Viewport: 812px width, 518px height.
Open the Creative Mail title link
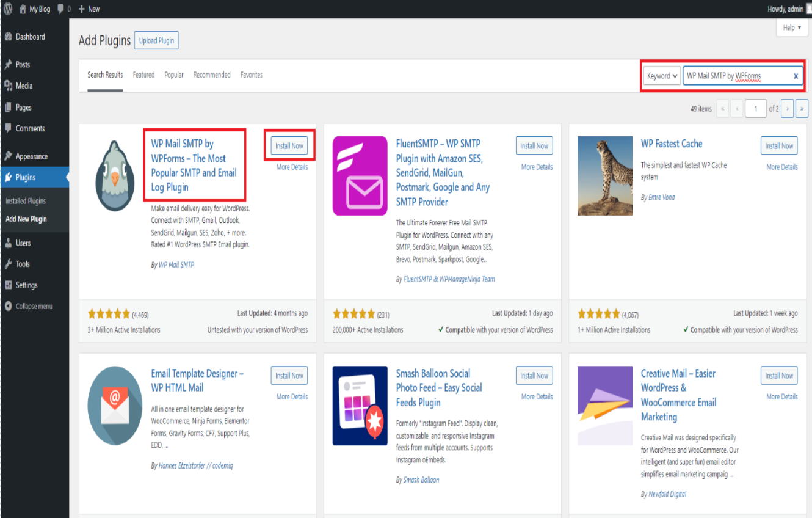(x=678, y=395)
